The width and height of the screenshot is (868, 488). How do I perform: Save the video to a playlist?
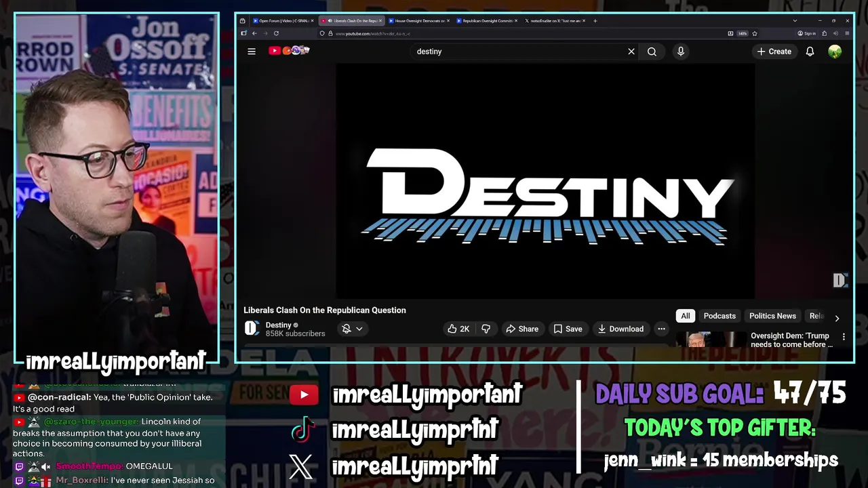[568, 329]
